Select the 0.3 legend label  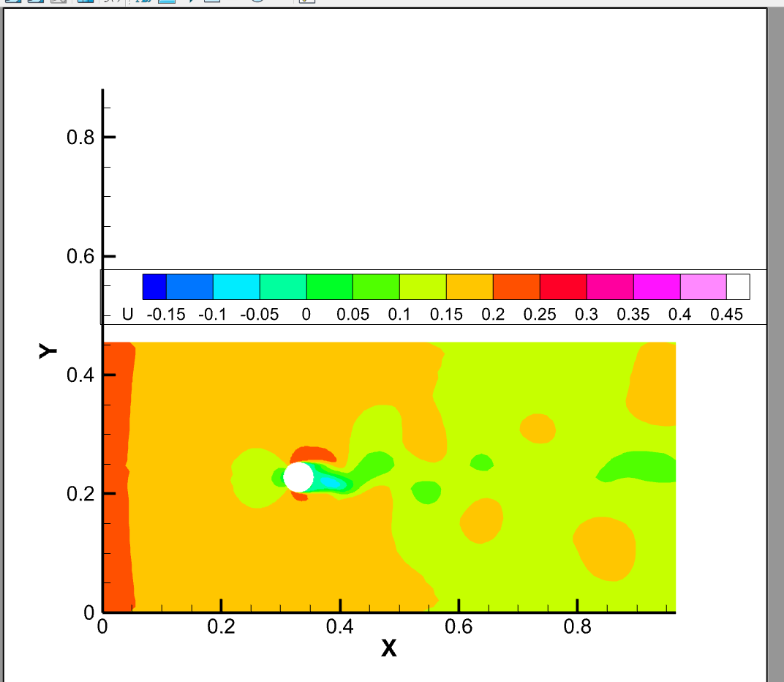(x=586, y=314)
